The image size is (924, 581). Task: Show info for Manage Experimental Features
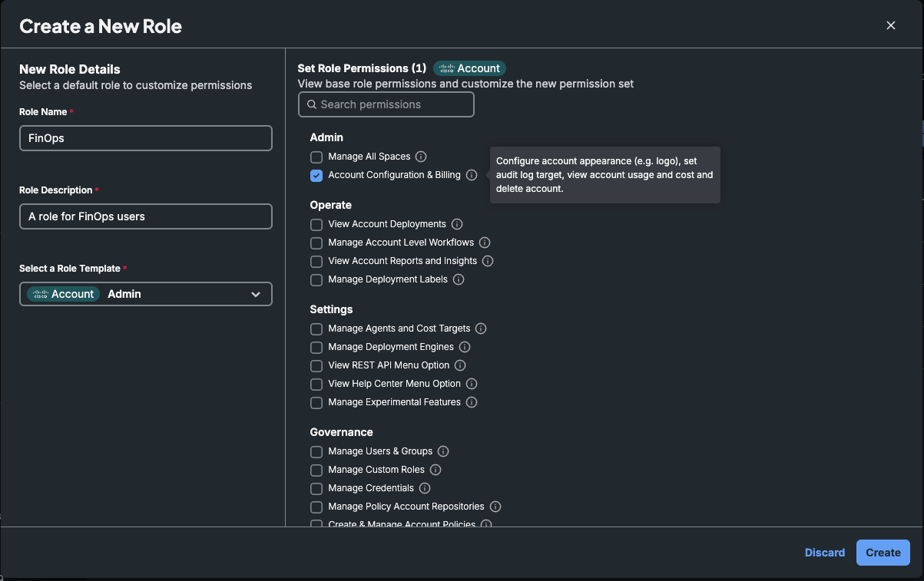click(x=472, y=402)
